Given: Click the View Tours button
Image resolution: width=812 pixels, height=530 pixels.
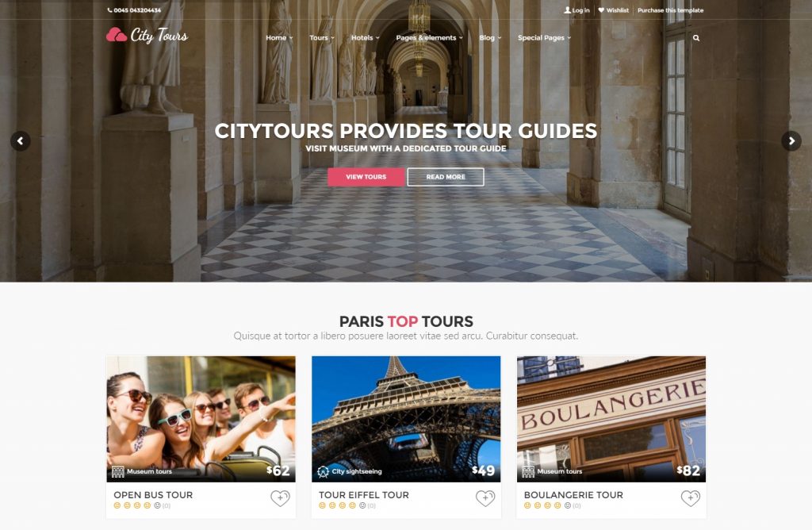Looking at the screenshot, I should click(x=366, y=177).
